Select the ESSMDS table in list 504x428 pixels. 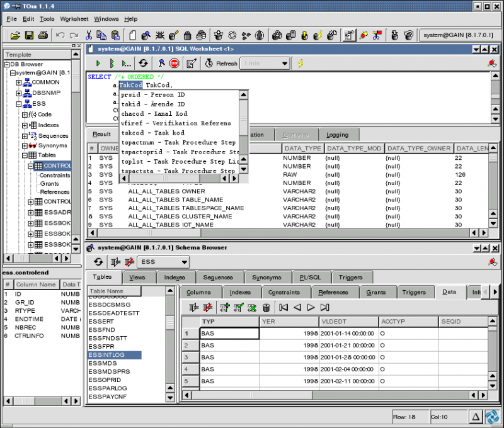click(103, 363)
